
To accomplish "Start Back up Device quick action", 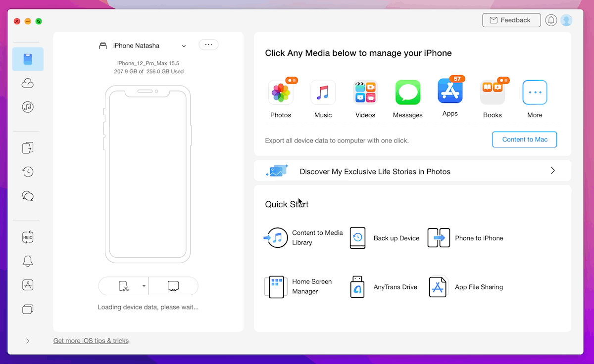I will tap(385, 238).
